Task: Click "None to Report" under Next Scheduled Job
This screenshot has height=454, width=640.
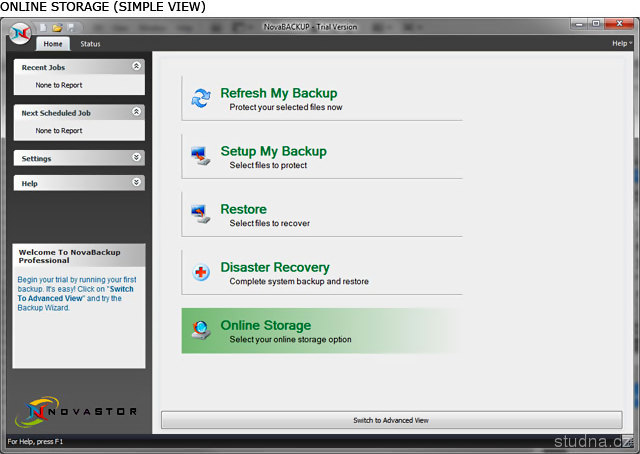Action: click(x=59, y=131)
